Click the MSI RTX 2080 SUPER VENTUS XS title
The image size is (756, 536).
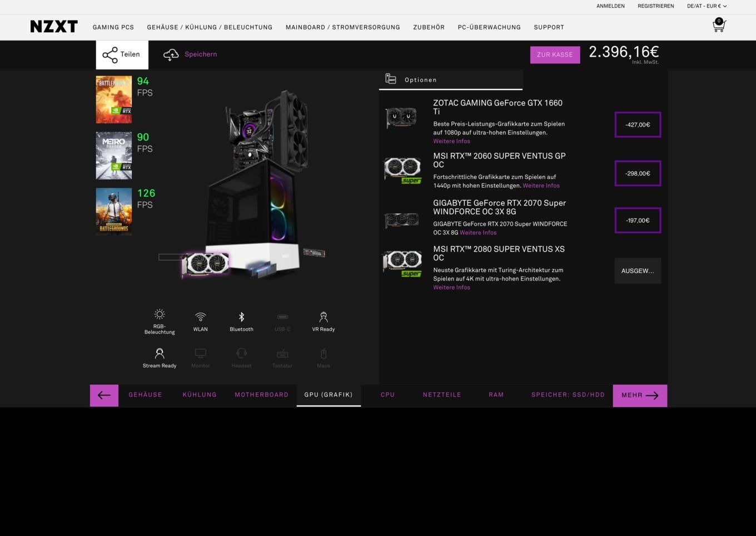pyautogui.click(x=499, y=253)
